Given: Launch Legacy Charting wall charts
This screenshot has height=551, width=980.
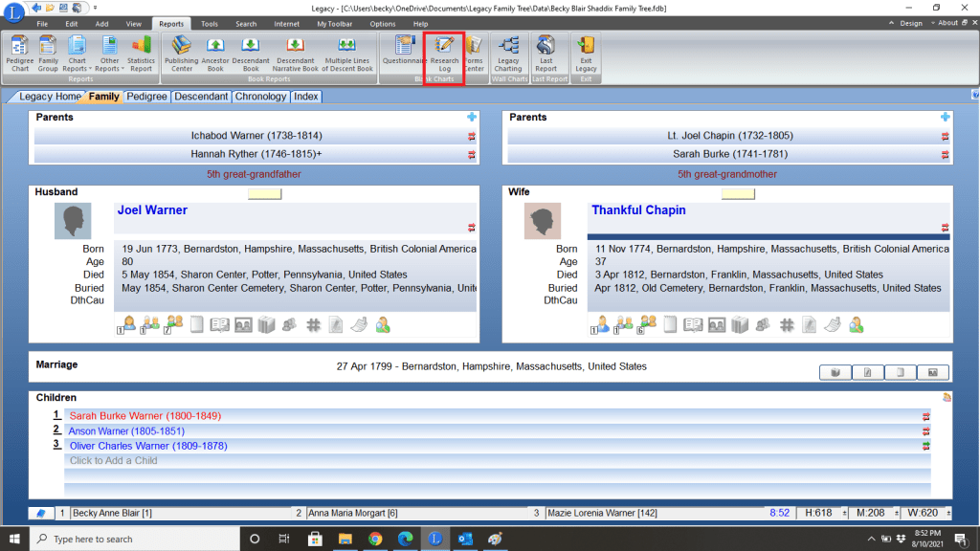Looking at the screenshot, I should tap(508, 56).
